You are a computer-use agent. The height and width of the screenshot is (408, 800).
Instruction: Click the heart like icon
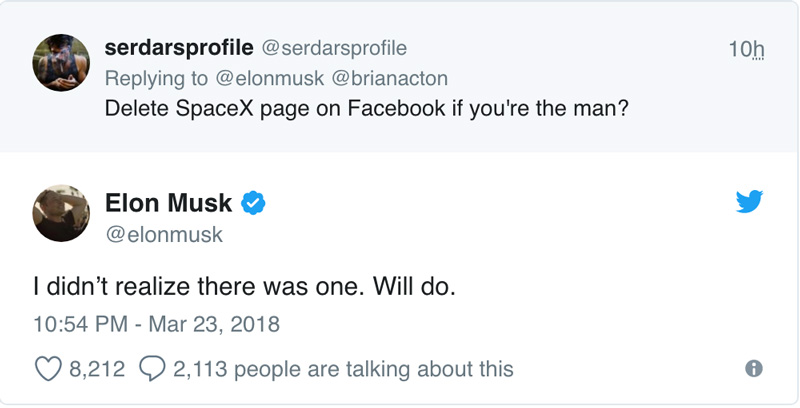49,369
